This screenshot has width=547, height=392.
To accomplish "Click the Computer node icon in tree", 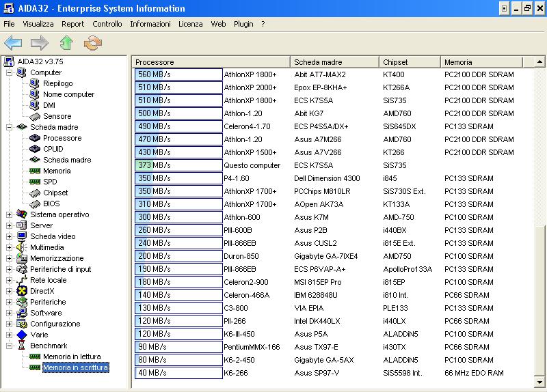I will pos(22,72).
